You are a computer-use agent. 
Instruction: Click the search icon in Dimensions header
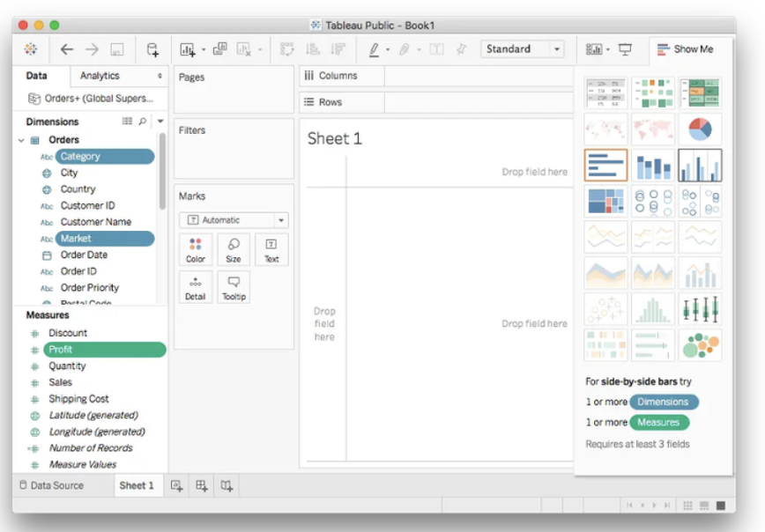[143, 121]
